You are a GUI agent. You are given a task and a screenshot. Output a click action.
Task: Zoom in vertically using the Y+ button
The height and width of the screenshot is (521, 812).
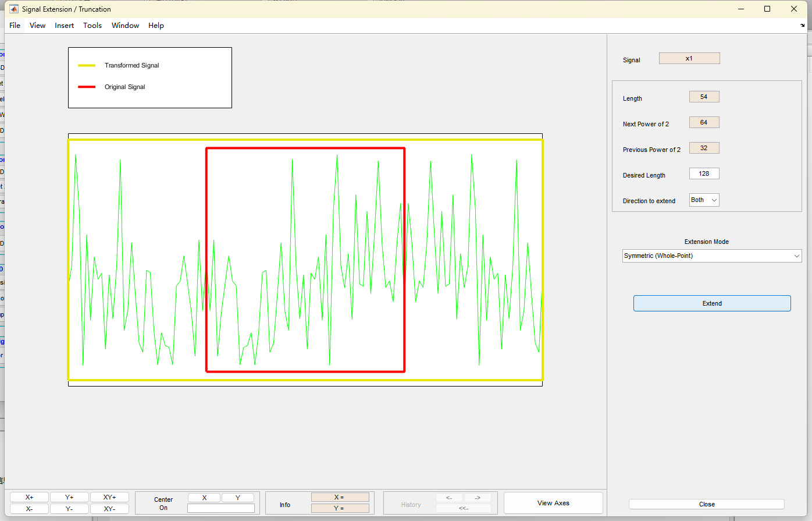69,497
